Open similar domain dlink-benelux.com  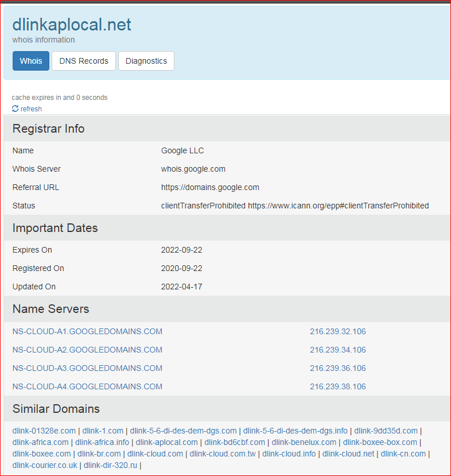tap(304, 442)
